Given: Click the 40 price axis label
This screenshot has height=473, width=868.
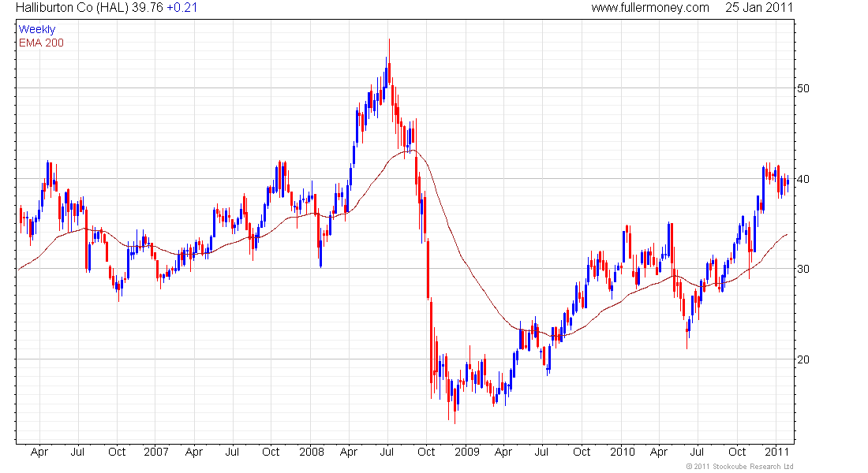Looking at the screenshot, I should (x=803, y=179).
